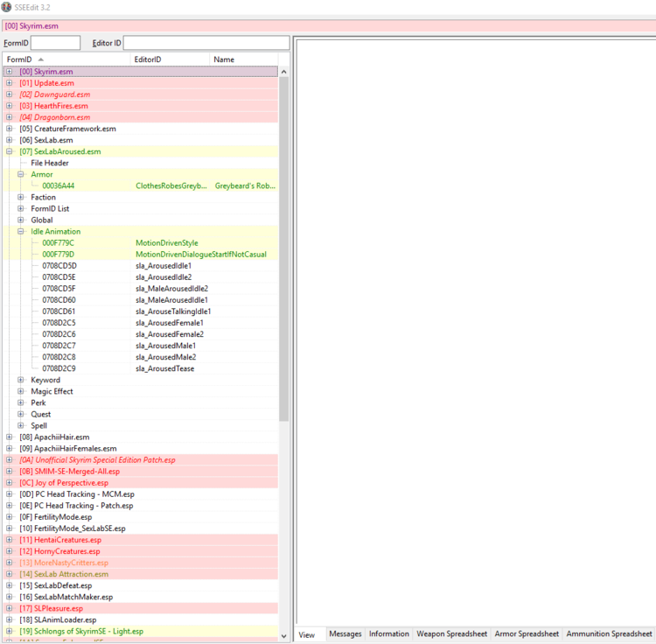Open the Armor Spreadsheet tab

click(527, 634)
